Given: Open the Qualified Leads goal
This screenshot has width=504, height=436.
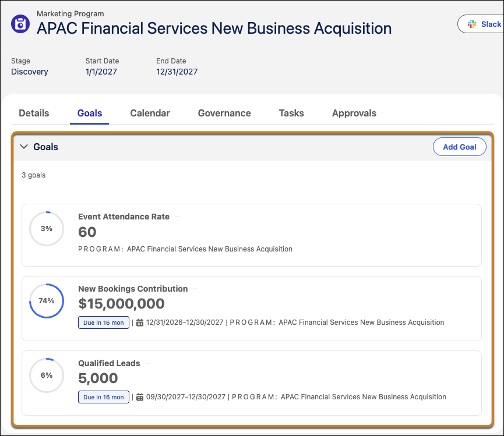Looking at the screenshot, I should point(109,363).
